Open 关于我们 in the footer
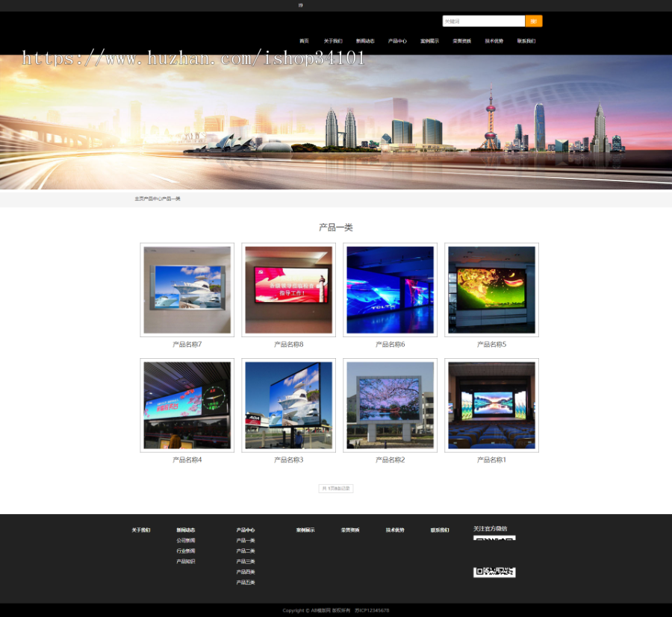This screenshot has width=672, height=617. coord(141,530)
